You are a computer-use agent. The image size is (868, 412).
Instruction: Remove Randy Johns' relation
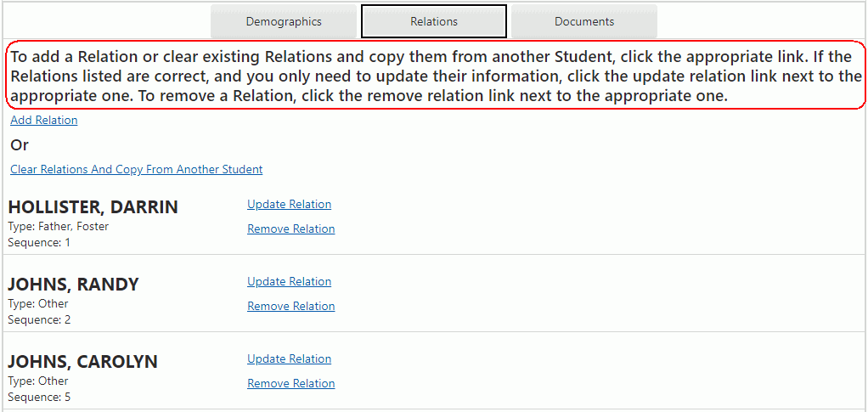tap(290, 307)
